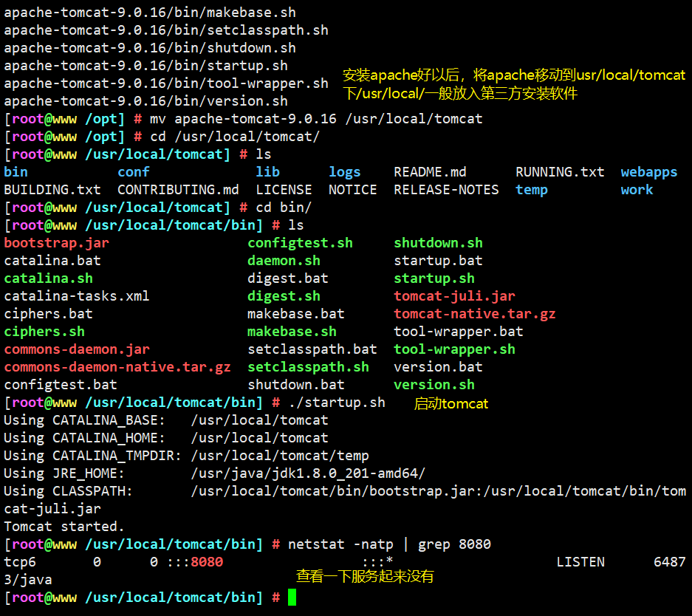Click the green setclasspath.sh listing entry
692x616 pixels.
(x=308, y=367)
